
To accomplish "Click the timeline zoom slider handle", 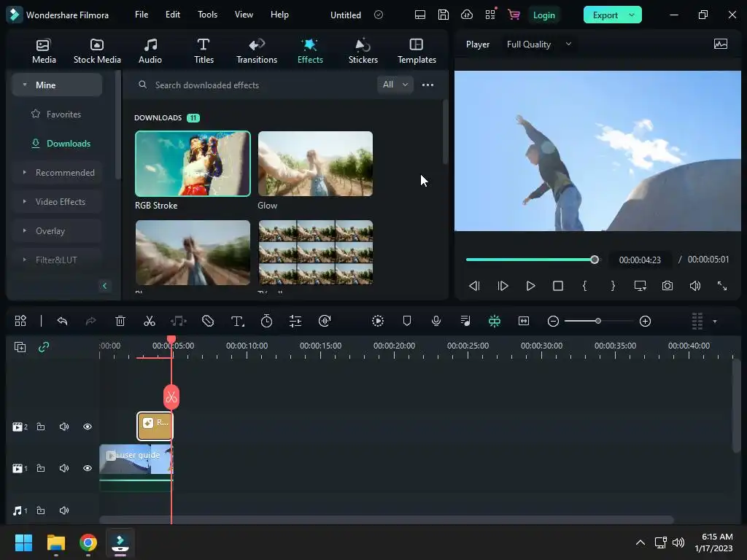I will point(598,321).
